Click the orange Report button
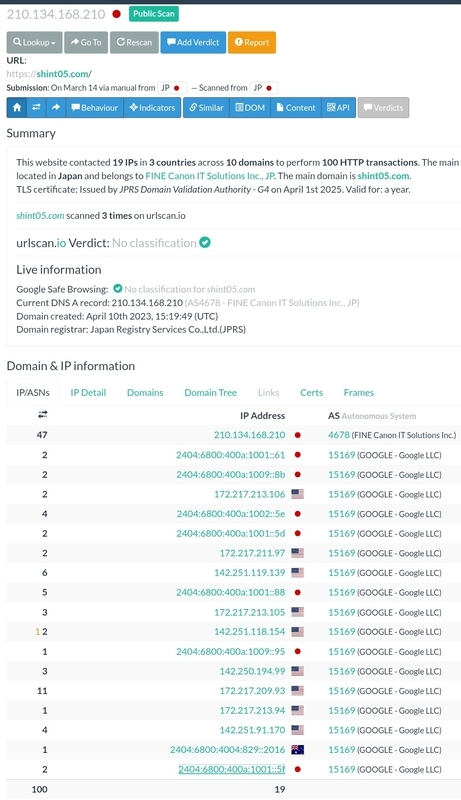This screenshot has height=800, width=461. (x=252, y=42)
